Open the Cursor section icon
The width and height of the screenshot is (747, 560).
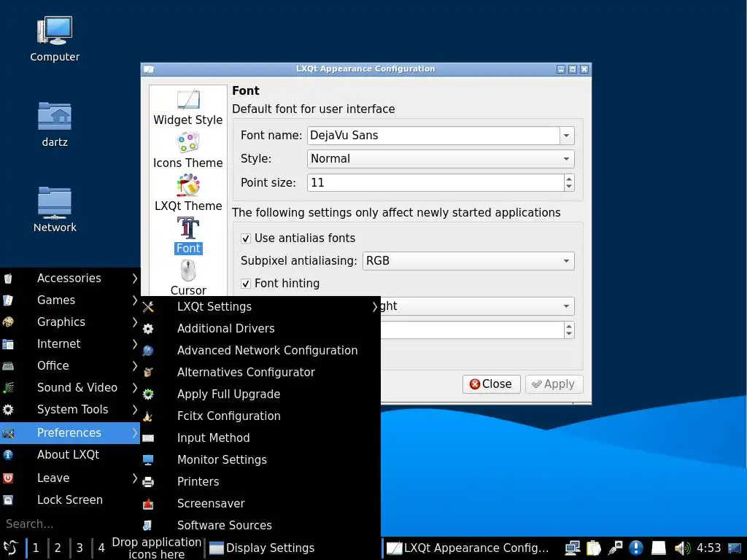tap(188, 271)
